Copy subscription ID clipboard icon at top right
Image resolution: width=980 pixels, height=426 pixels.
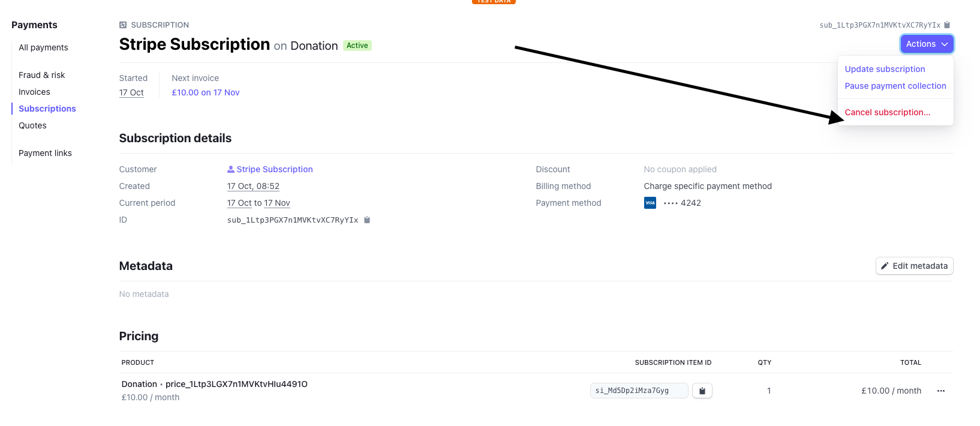click(947, 25)
